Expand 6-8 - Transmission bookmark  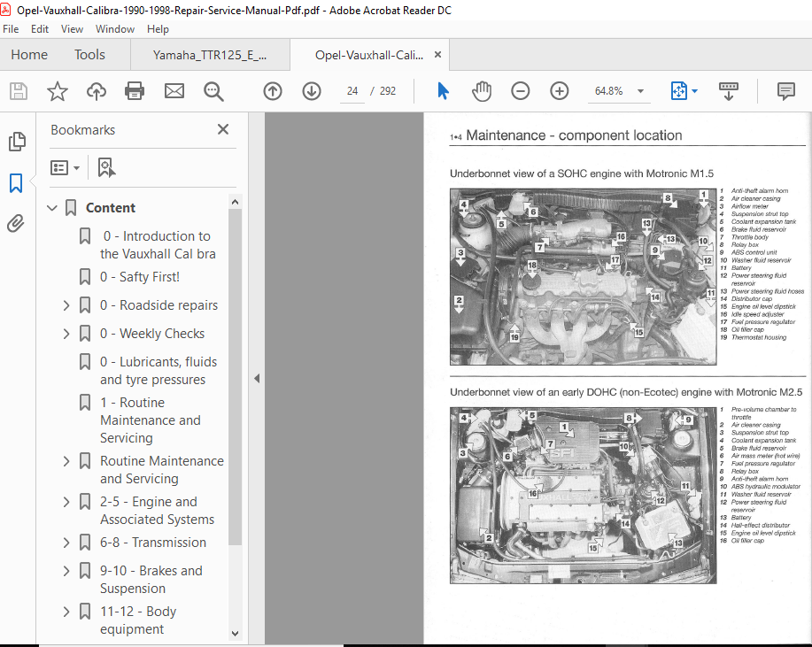66,543
